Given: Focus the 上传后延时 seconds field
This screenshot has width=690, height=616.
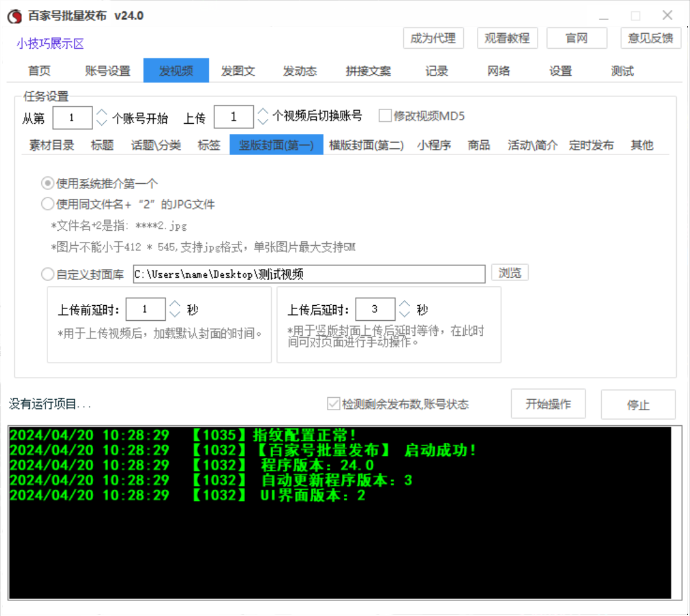Looking at the screenshot, I should pos(376,309).
